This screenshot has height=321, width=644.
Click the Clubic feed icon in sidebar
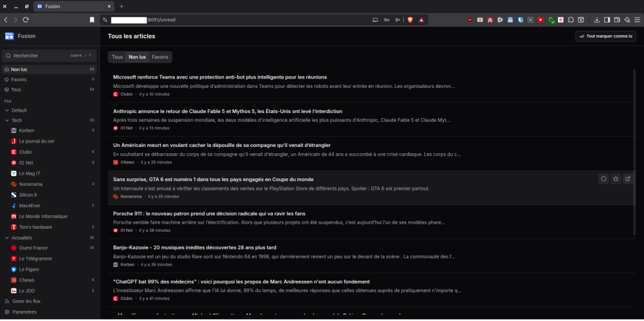[x=14, y=152]
